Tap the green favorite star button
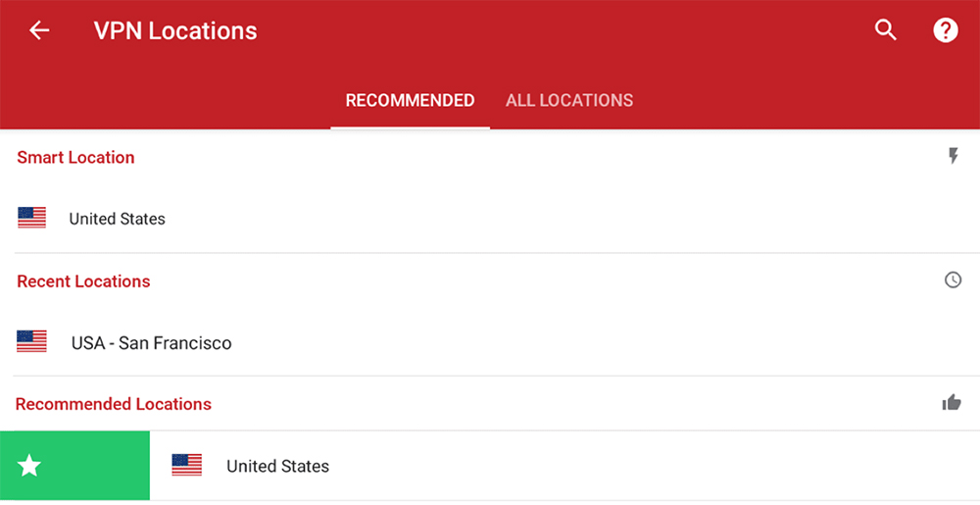Screen dimensions: 980x505 (75, 466)
